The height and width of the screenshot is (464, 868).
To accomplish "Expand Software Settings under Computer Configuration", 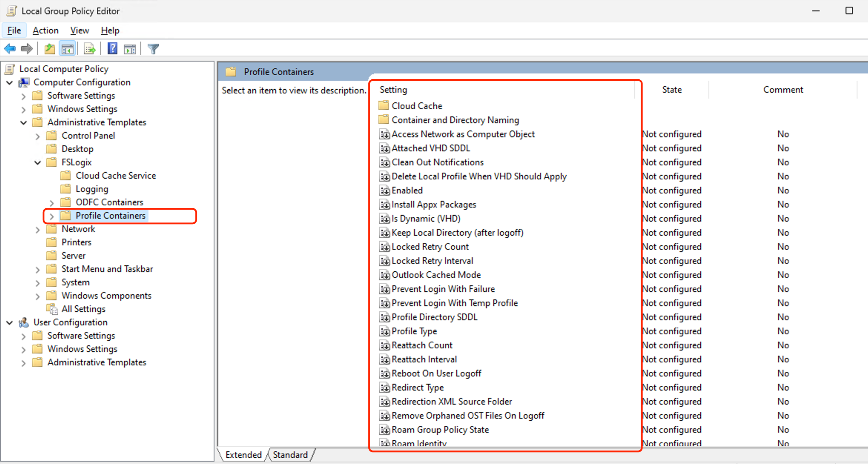I will click(24, 96).
